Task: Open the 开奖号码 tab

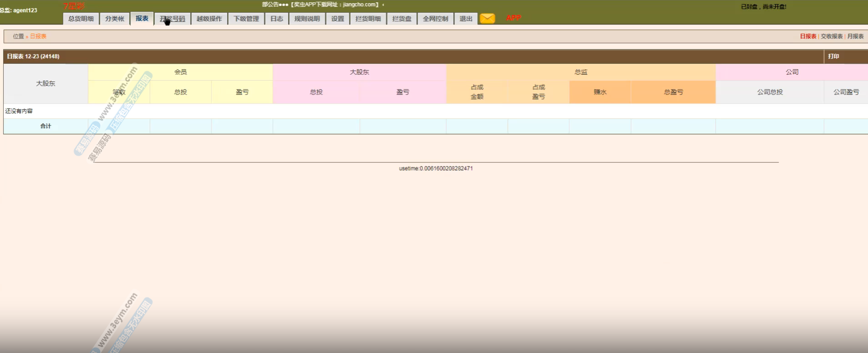Action: point(172,19)
